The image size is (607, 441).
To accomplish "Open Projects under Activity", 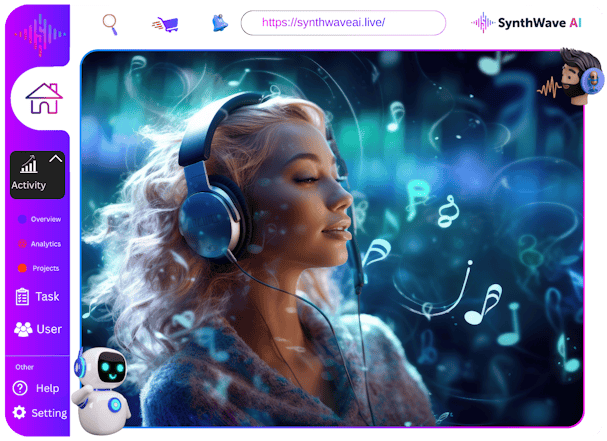I will 45,268.
